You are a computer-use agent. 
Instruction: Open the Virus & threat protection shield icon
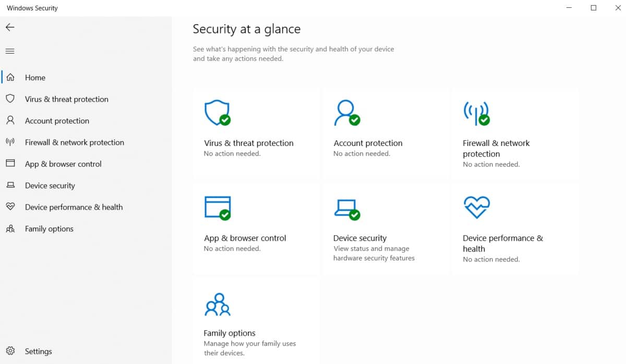pyautogui.click(x=217, y=112)
